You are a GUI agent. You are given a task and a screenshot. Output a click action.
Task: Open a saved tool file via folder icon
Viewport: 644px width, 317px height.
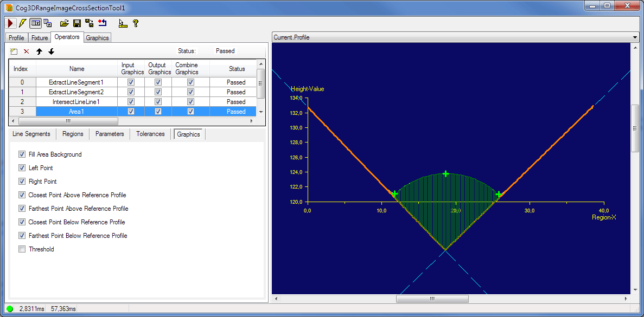[x=65, y=23]
